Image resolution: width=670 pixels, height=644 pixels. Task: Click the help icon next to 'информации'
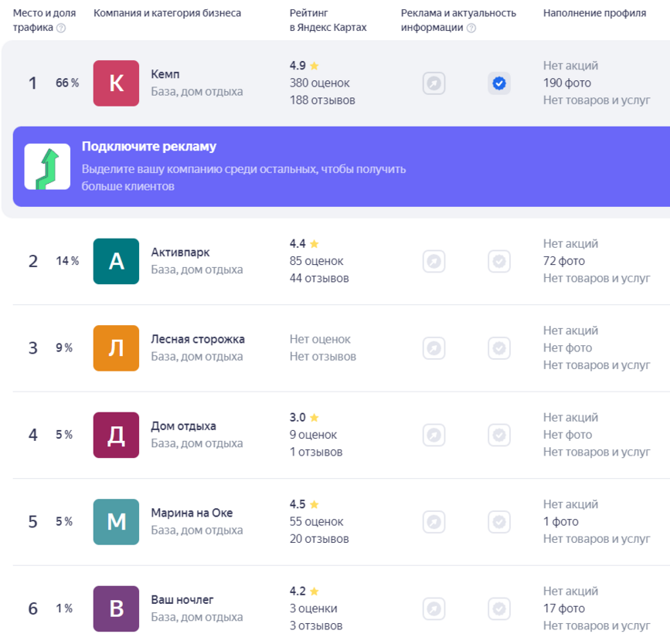pyautogui.click(x=471, y=28)
